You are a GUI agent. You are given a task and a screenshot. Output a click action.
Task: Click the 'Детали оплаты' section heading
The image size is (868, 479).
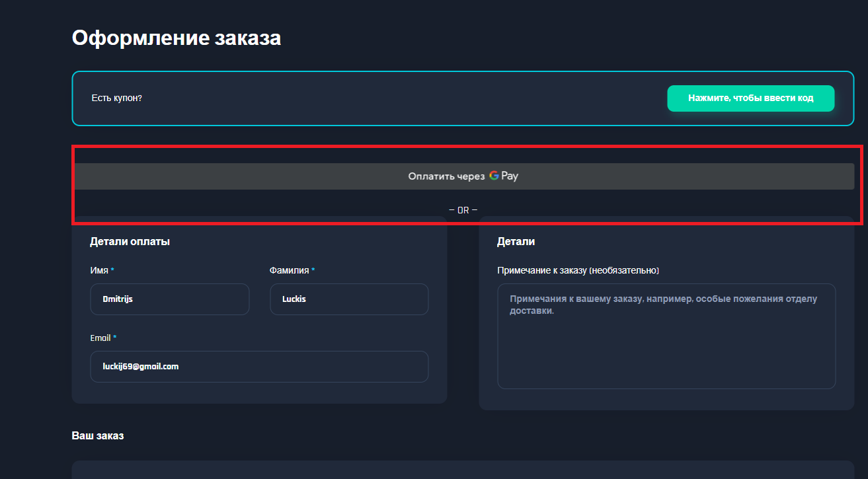(130, 242)
